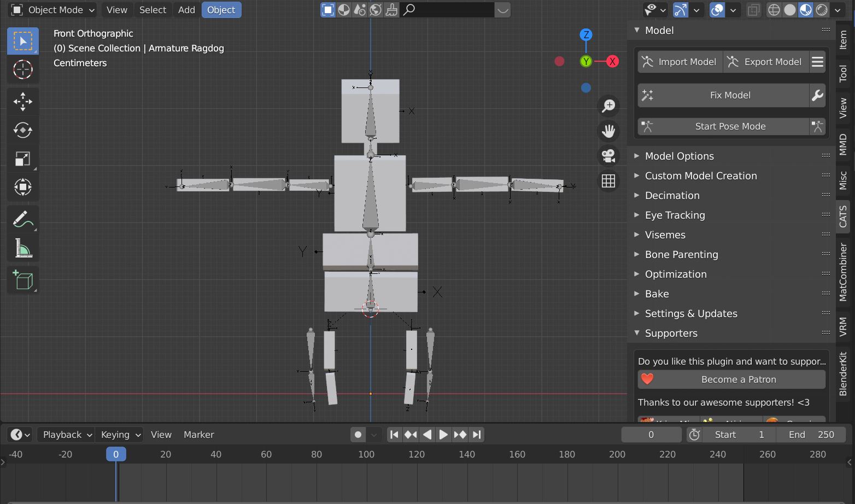
Task: Toggle auto keying record button
Action: (358, 435)
